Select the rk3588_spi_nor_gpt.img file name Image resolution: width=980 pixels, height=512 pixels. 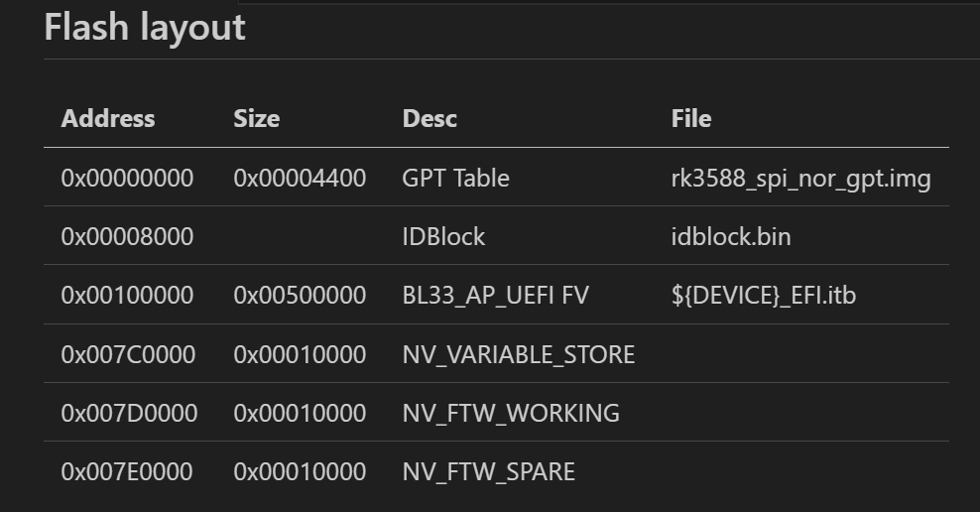(800, 179)
